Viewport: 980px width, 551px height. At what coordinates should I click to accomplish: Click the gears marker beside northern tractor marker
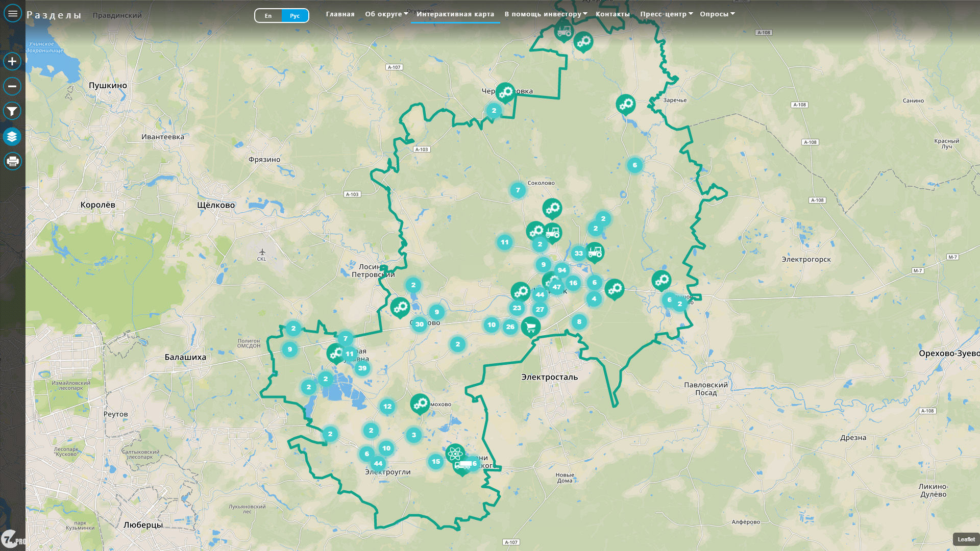click(x=583, y=42)
